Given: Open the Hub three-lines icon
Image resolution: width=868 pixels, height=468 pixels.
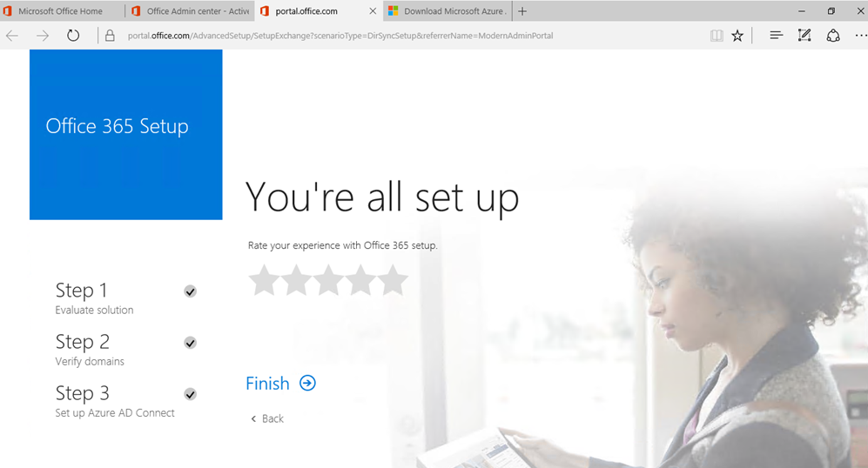Looking at the screenshot, I should tap(776, 36).
